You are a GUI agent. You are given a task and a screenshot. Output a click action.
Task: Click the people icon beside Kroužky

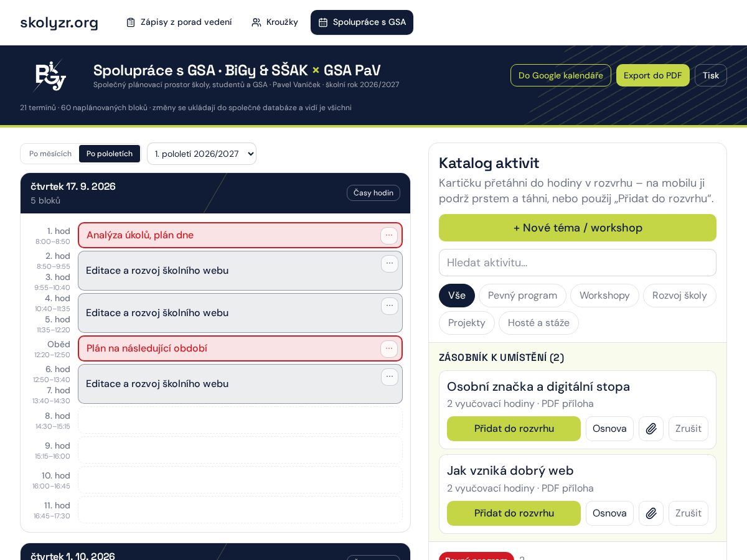(x=256, y=22)
